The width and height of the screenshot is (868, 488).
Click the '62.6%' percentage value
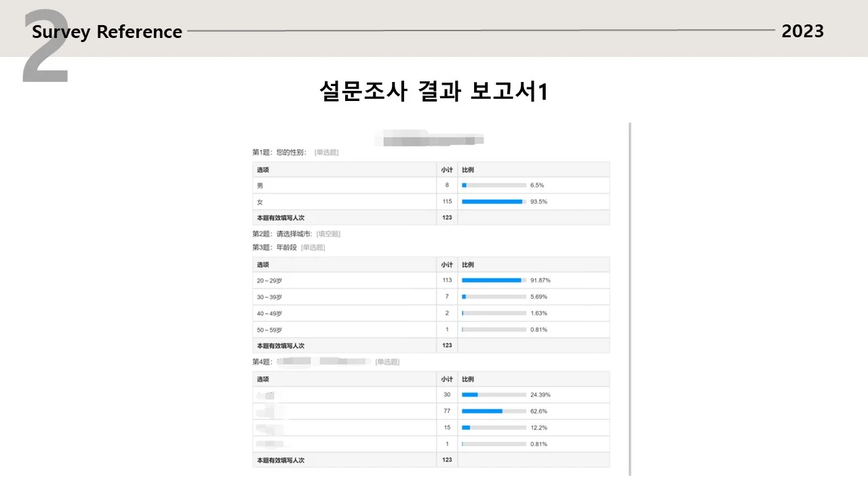pos(538,411)
